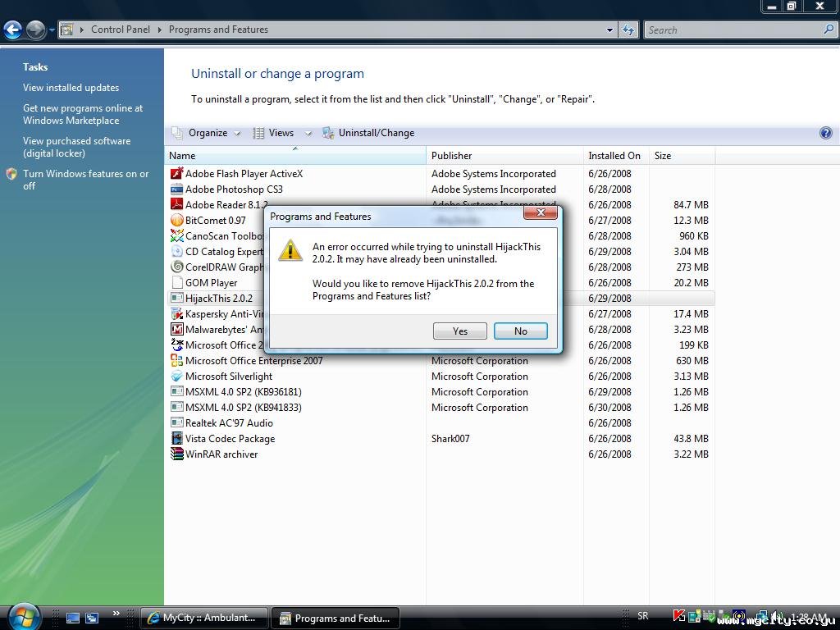The height and width of the screenshot is (630, 840).
Task: Open the Organize dropdown menu
Action: pos(206,133)
